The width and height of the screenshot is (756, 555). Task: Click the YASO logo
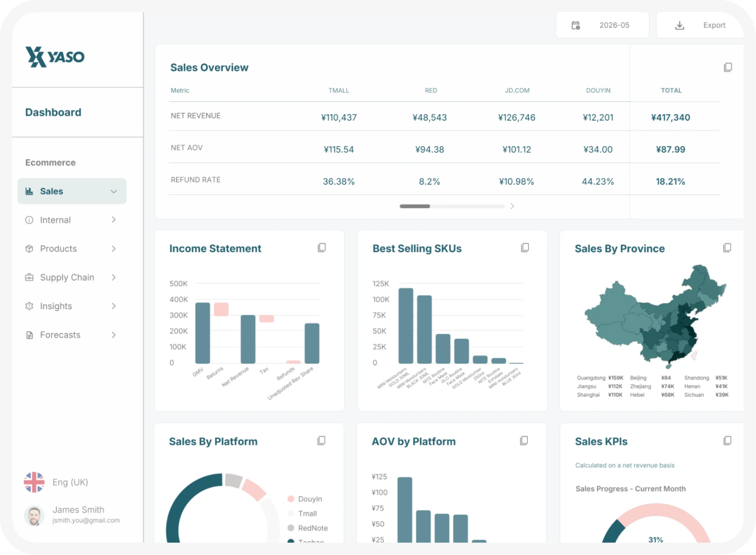coord(55,57)
